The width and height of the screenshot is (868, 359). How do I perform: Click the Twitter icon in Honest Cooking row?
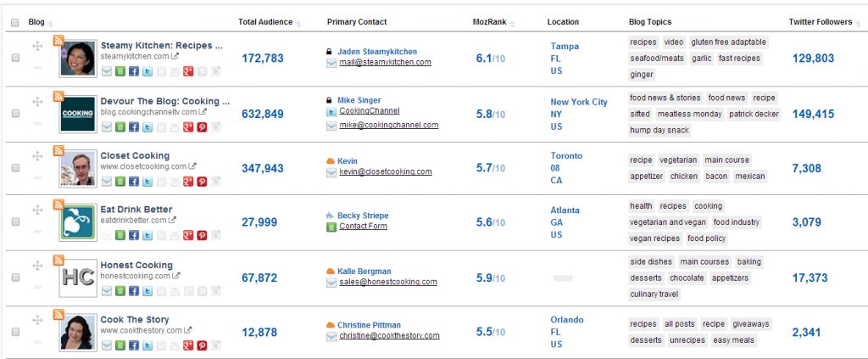(x=147, y=291)
